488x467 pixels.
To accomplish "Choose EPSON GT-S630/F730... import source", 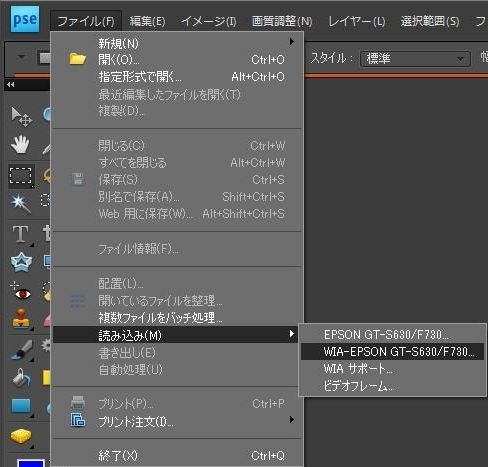I will (392, 334).
